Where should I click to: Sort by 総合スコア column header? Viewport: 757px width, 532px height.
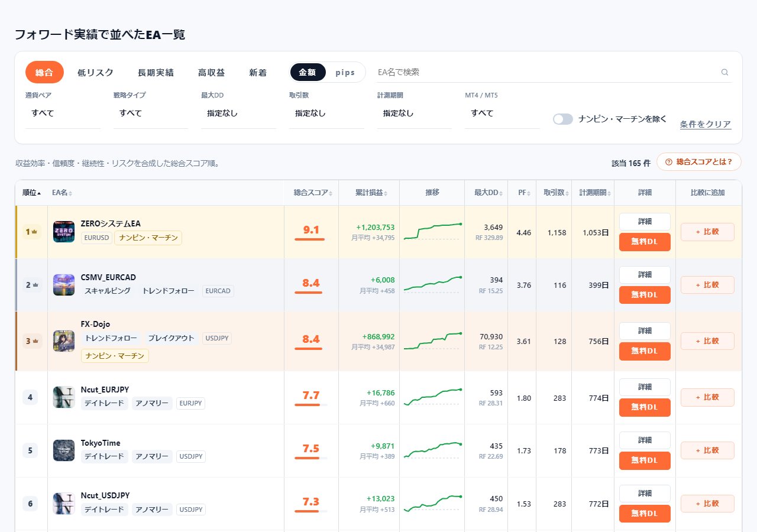tap(313, 193)
